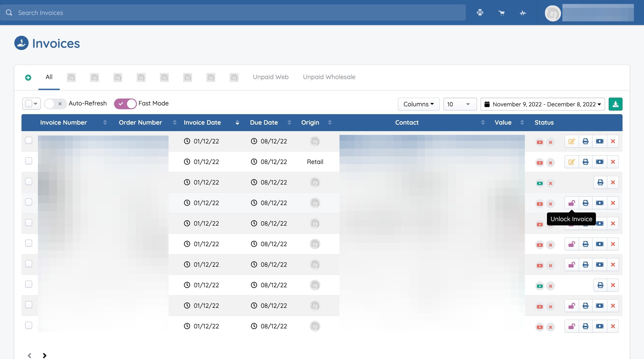Click the green add new tab plus icon
This screenshot has height=359, width=644.
(28, 78)
